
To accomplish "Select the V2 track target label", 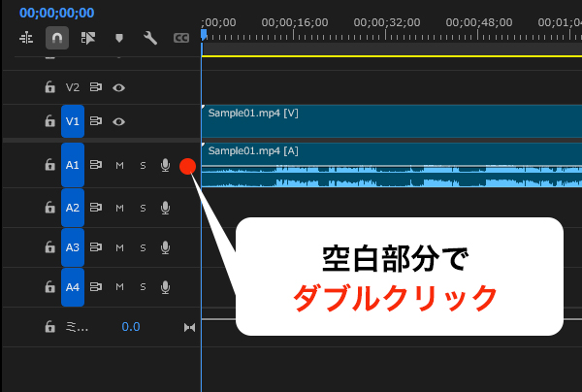I will (73, 87).
